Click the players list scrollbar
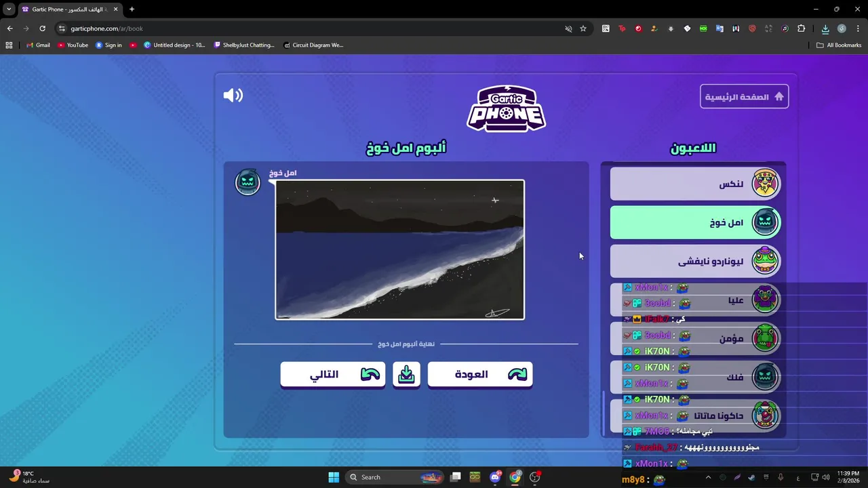 603,413
